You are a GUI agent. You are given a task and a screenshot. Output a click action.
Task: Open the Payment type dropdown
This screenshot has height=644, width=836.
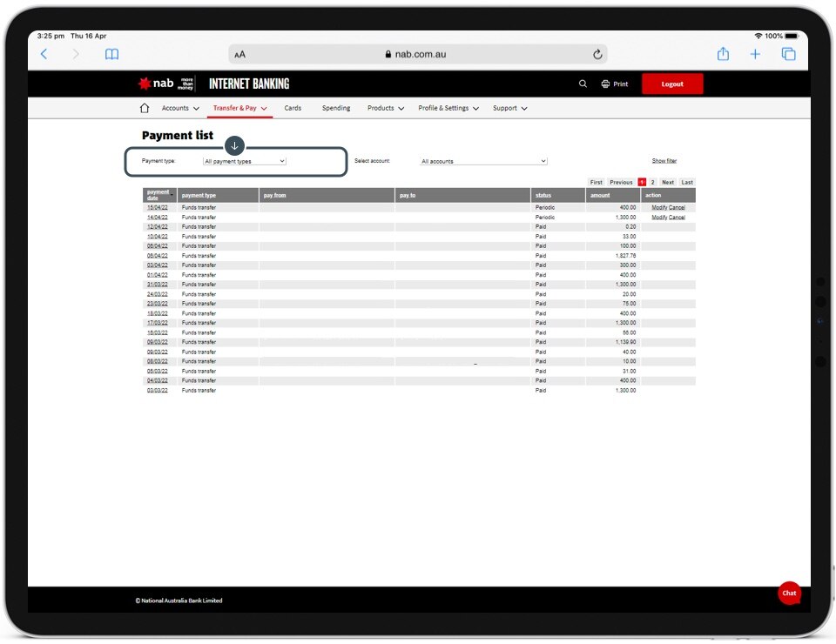click(244, 161)
